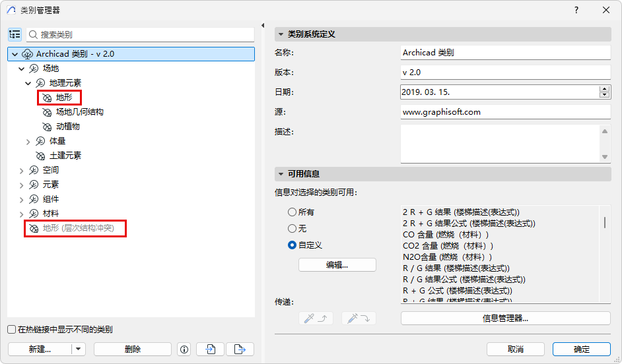The width and height of the screenshot is (622, 364).
Task: Click the 名称 field with Archicad 类别
Action: 505,52
